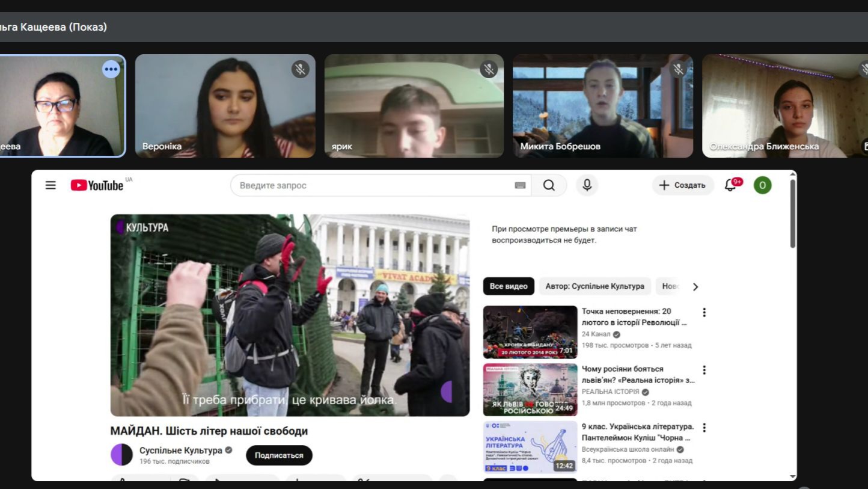Click the magnifier search button
Screen dimensions: 868x489
[x=549, y=185]
